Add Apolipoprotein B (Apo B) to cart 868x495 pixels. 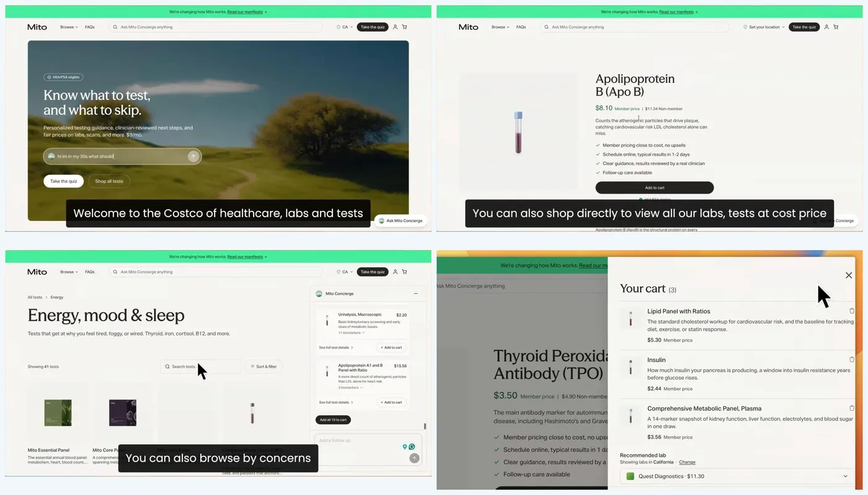655,188
